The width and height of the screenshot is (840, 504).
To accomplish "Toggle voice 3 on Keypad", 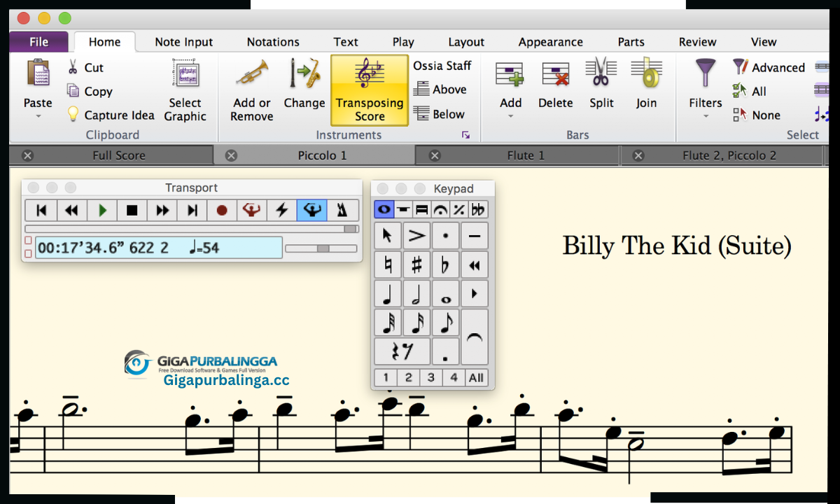I will tap(430, 377).
